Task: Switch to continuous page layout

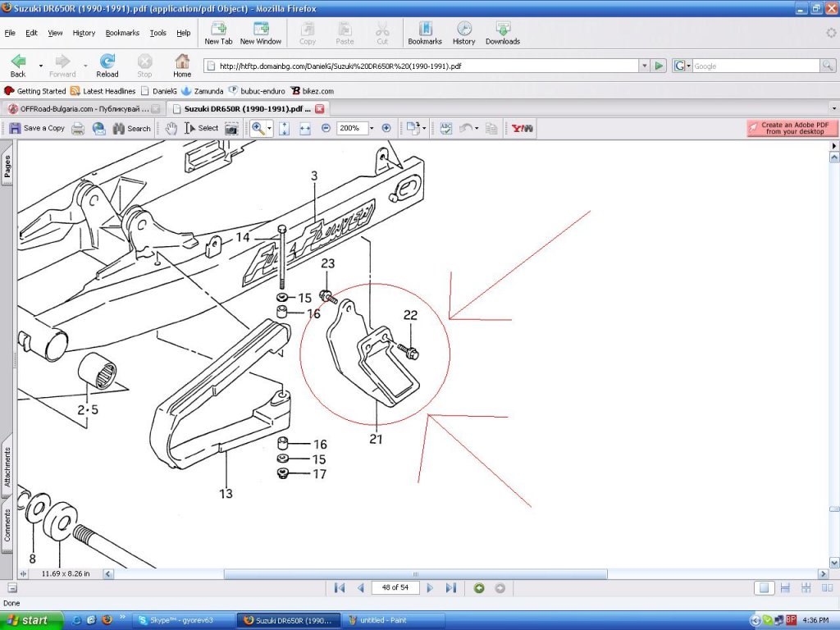Action: coord(784,588)
